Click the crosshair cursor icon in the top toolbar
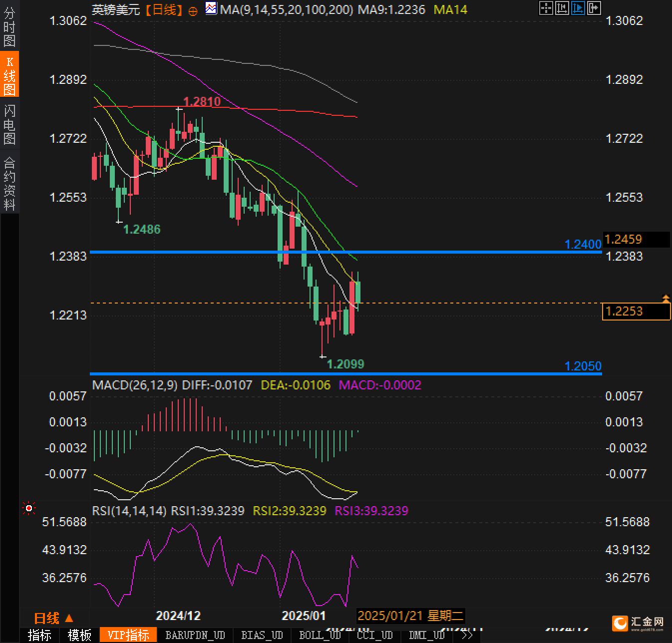672x643 pixels. (x=546, y=8)
